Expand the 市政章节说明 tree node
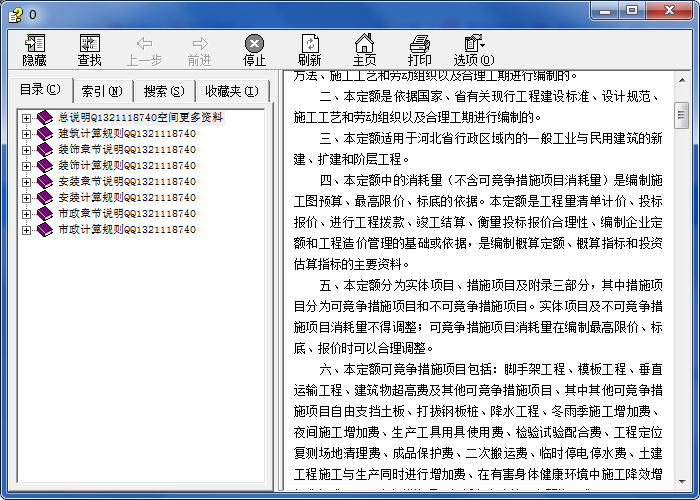700x500 pixels. click(x=26, y=214)
